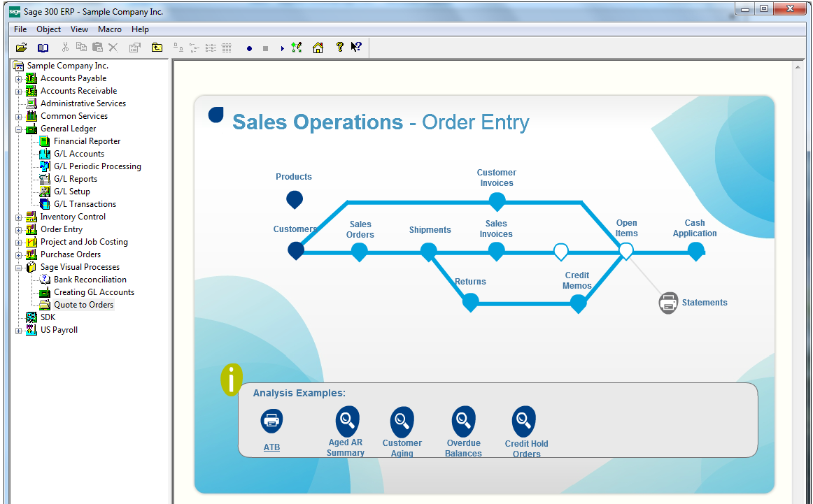Expand the Order Entry tree node
Image resolution: width=813 pixels, height=504 pixels.
click(x=19, y=230)
